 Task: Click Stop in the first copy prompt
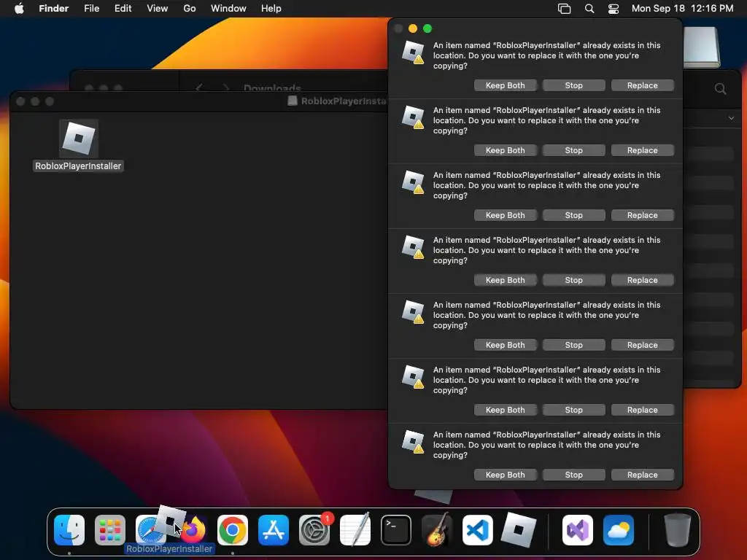573,85
